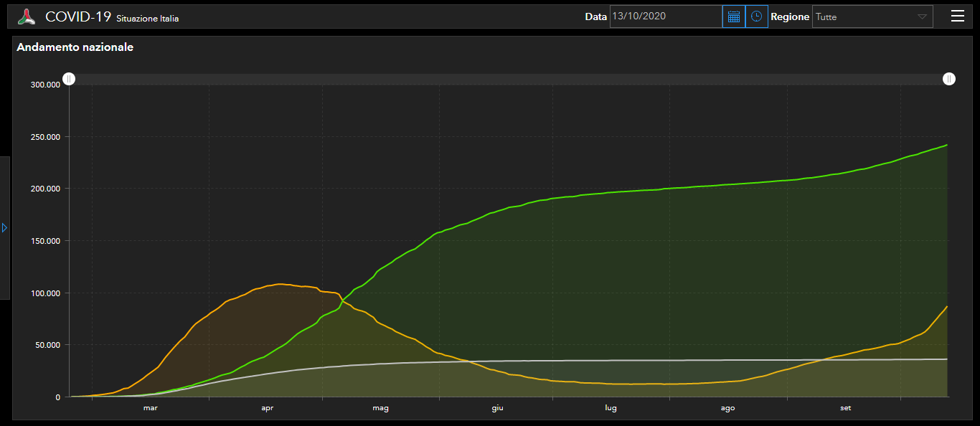This screenshot has height=426, width=980.
Task: Click the right range slider handle
Action: 949,79
